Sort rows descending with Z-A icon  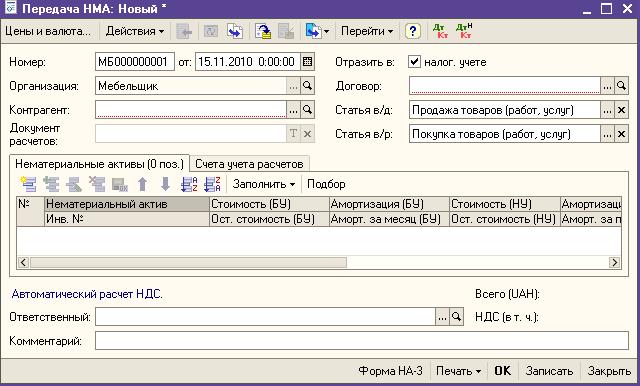pyautogui.click(x=212, y=184)
